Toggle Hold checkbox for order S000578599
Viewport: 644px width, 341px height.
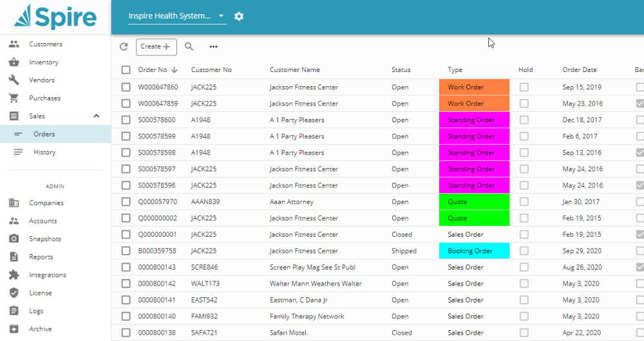pos(524,136)
